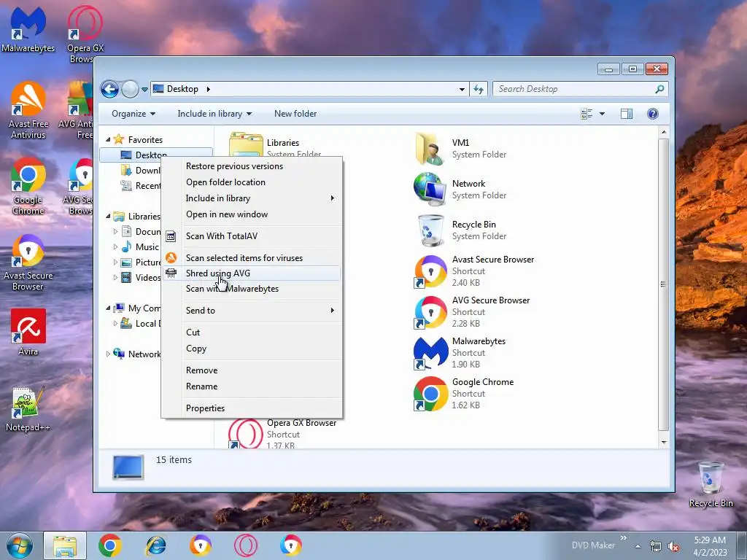Select Recycle Bin in the file list
The image size is (747, 560).
pos(430,230)
